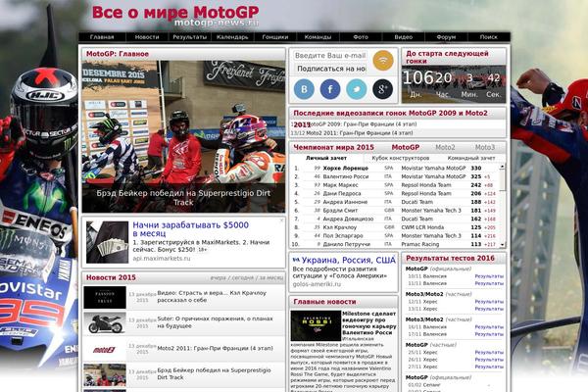Click the orange RSS feed icon
The height and width of the screenshot is (392, 588).
click(383, 61)
